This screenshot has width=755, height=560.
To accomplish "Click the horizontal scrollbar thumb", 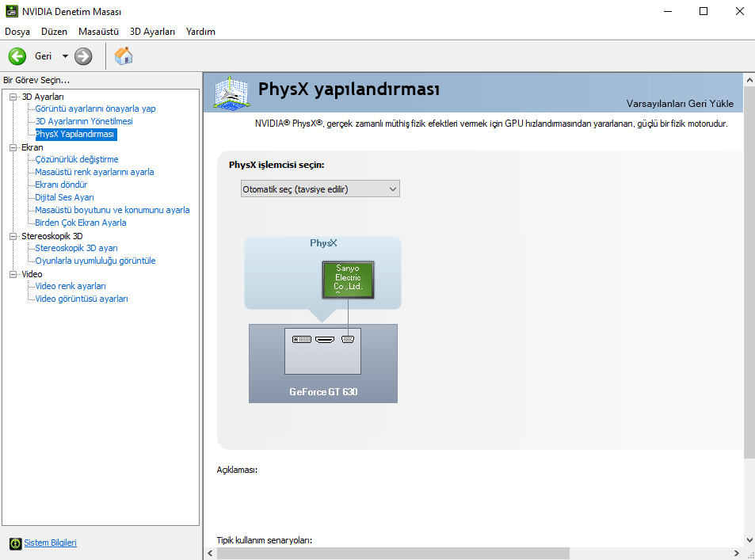I will (392, 553).
